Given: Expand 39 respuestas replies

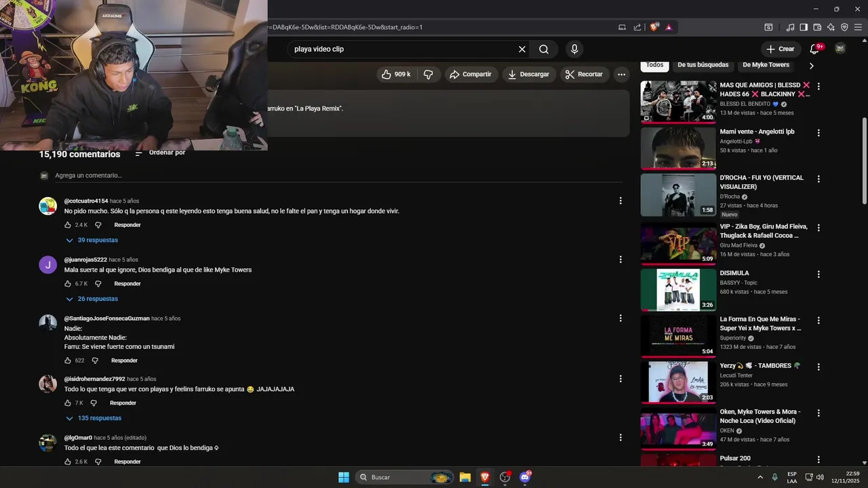Looking at the screenshot, I should [92, 240].
